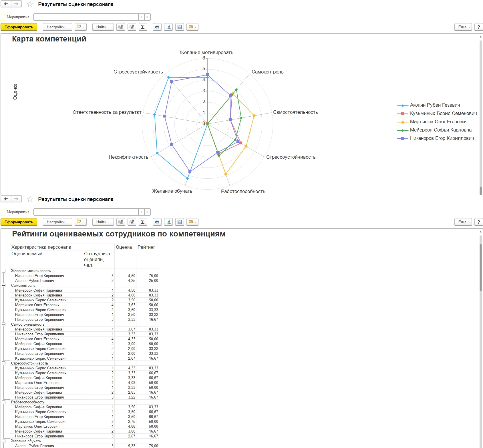Collapse the Стрессоустойчивость group in the table
Screen dimensions: 483x448
[x=4, y=363]
